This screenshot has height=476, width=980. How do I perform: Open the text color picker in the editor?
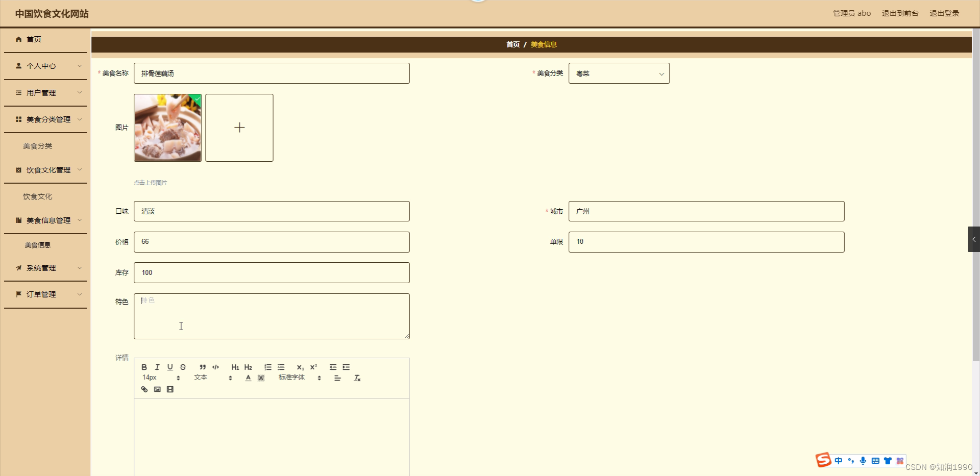tap(248, 378)
